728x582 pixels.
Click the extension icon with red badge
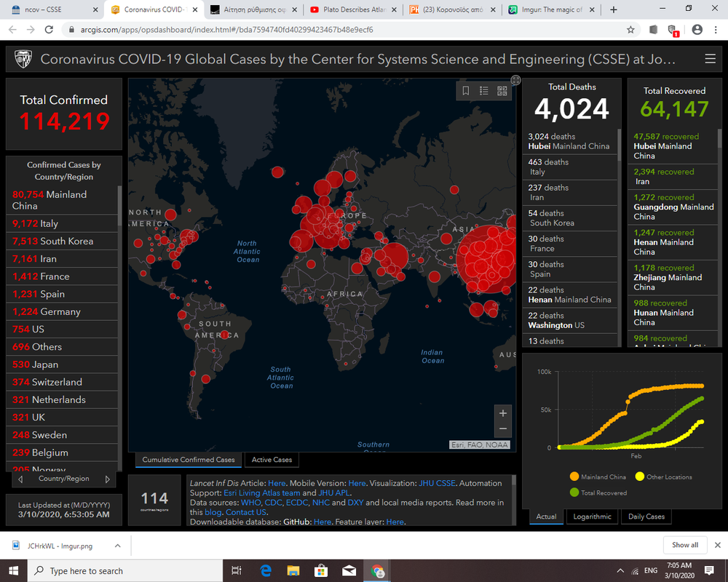pyautogui.click(x=672, y=30)
